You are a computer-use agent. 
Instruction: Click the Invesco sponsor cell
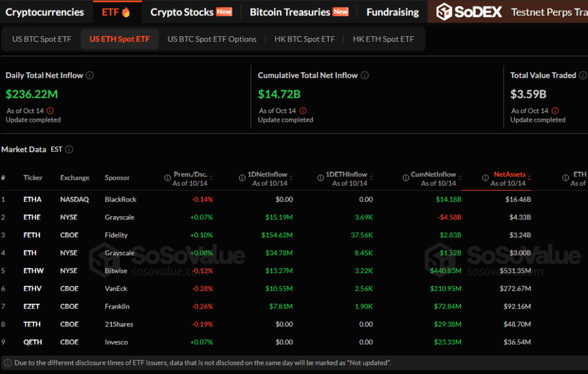pyautogui.click(x=116, y=342)
